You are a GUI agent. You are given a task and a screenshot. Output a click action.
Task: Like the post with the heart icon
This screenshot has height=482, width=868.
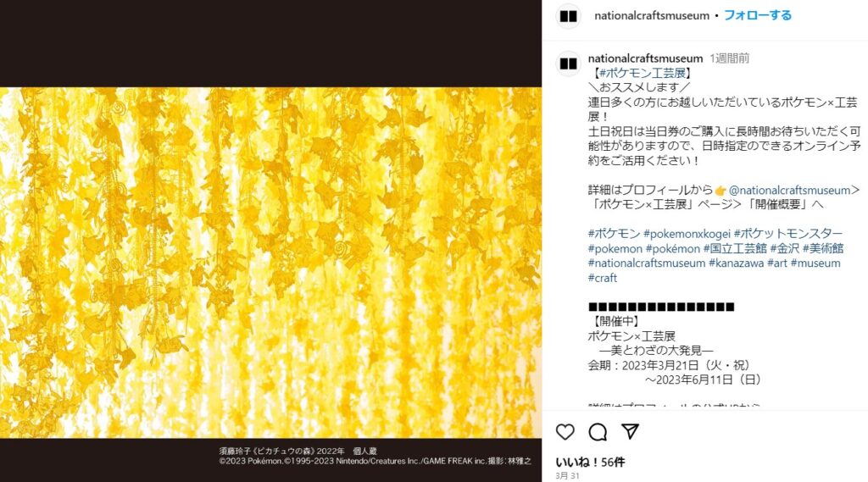pyautogui.click(x=565, y=432)
